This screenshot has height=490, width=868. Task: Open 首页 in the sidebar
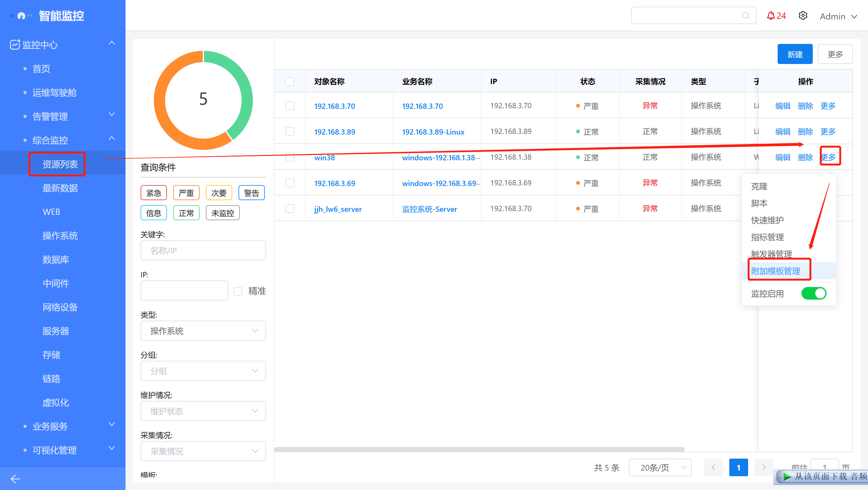click(41, 69)
